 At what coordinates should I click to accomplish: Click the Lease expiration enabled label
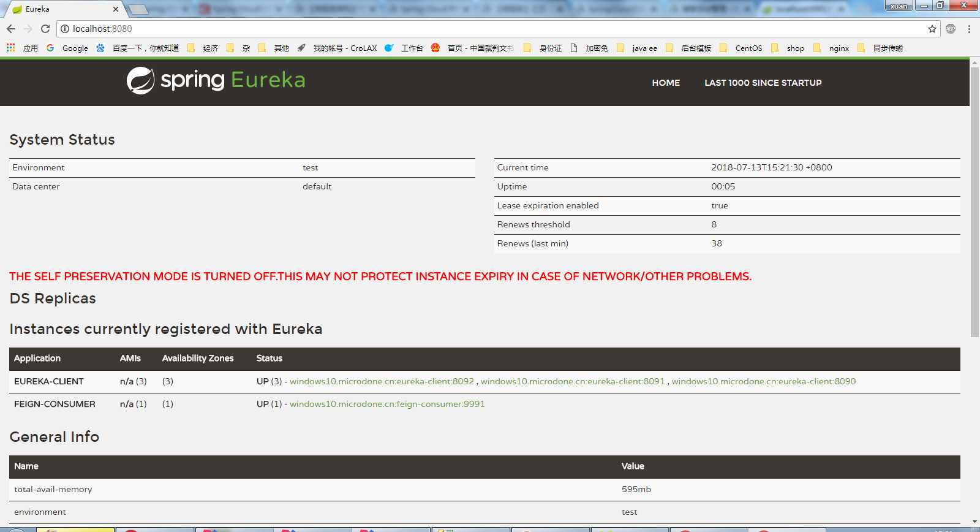(x=548, y=205)
